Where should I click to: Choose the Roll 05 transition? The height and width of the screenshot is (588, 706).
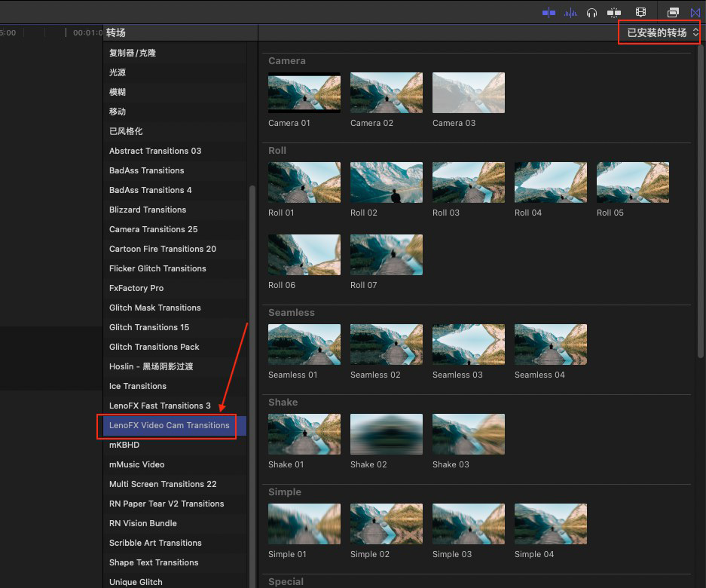[633, 182]
